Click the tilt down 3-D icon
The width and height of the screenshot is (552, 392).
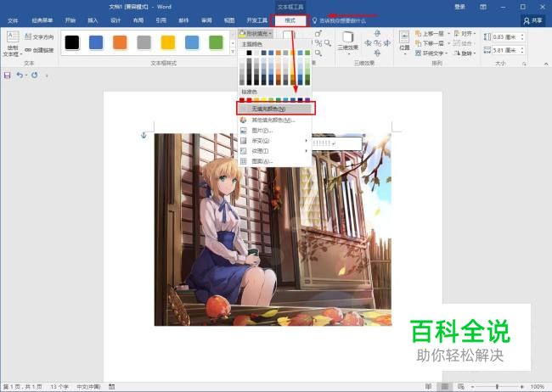(377, 53)
